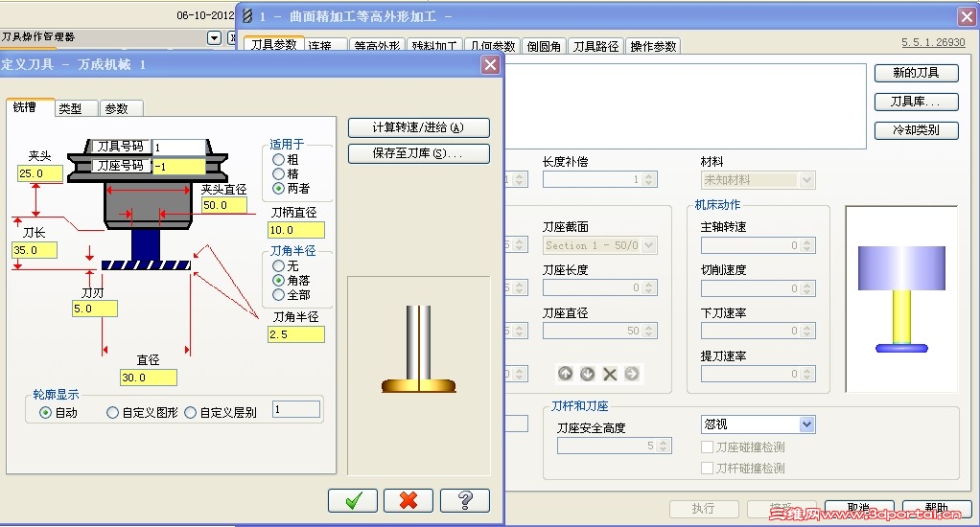Switch to 类型 tab
The height and width of the screenshot is (527, 980).
pos(77,108)
